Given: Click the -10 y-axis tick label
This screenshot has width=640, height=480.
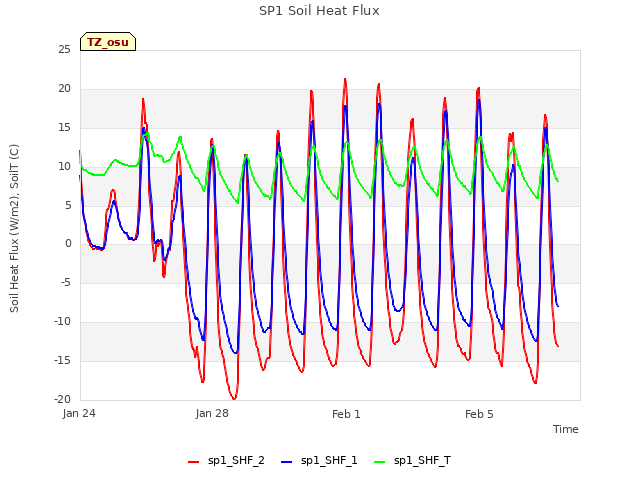Looking at the screenshot, I should tap(63, 322).
